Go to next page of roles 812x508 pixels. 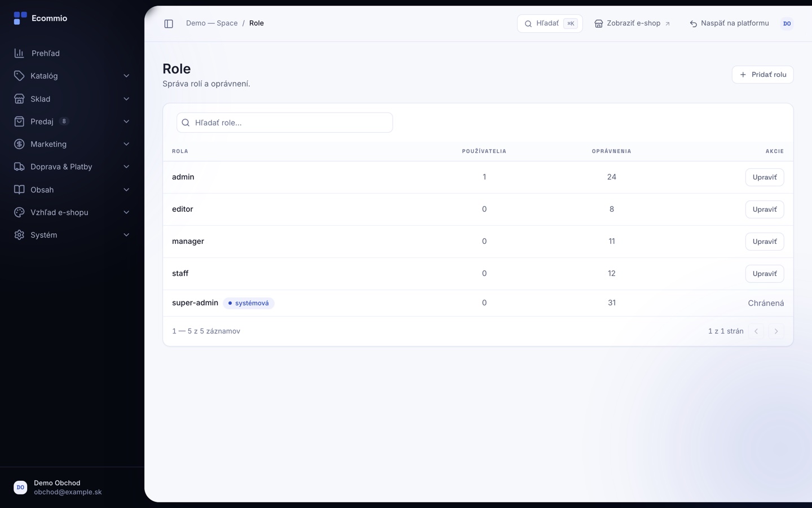click(x=776, y=331)
